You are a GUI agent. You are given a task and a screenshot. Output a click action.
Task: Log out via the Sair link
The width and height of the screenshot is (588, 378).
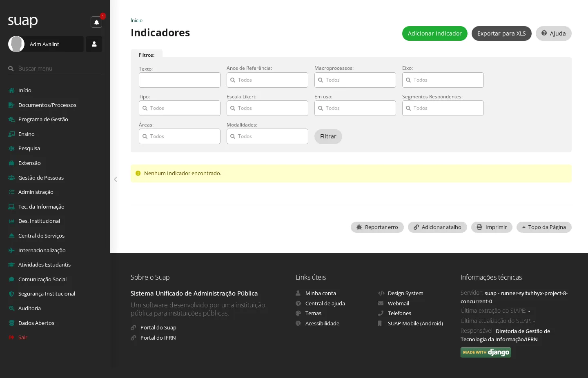23,337
